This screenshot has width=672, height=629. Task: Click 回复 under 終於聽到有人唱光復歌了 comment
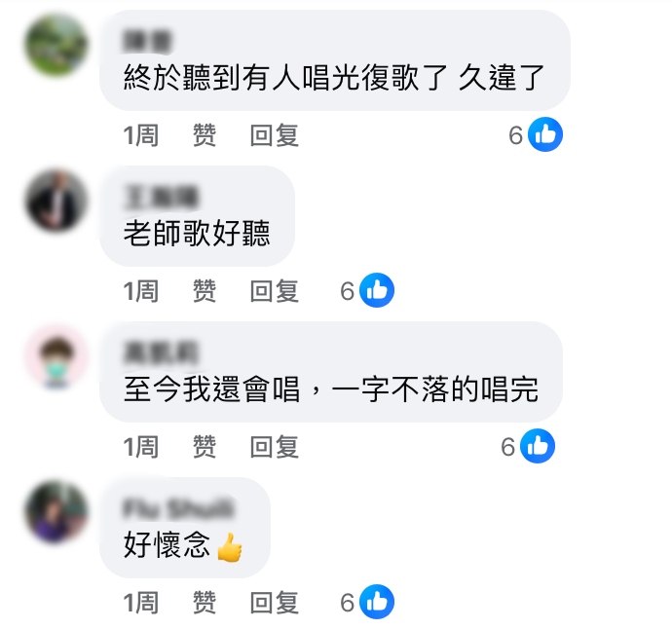[275, 135]
